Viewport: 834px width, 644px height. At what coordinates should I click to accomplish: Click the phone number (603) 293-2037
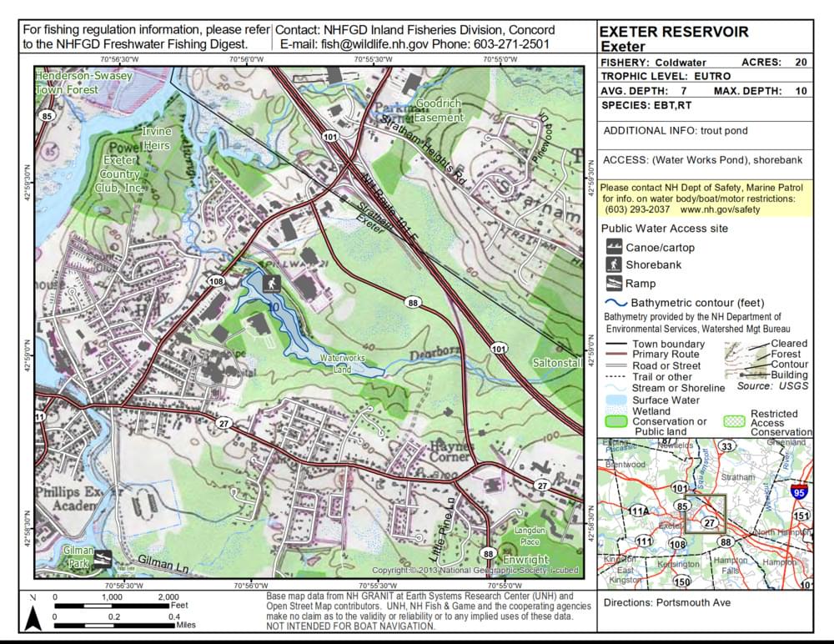pyautogui.click(x=637, y=209)
